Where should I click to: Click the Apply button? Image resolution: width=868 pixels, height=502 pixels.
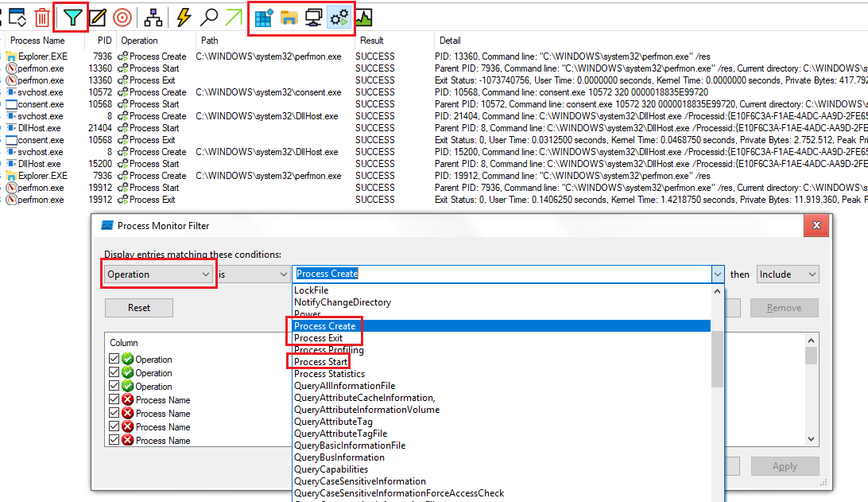click(x=785, y=466)
